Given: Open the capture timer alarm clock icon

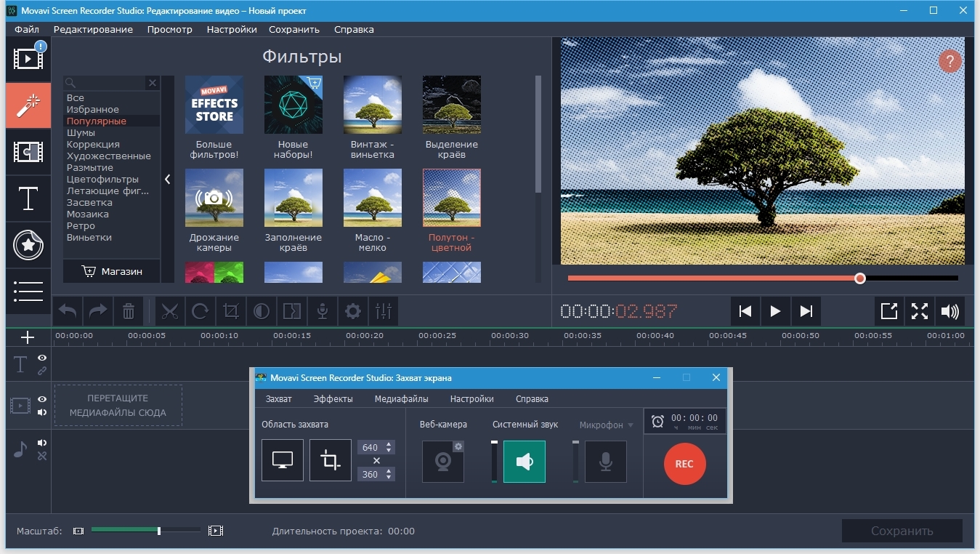Looking at the screenshot, I should [x=657, y=421].
